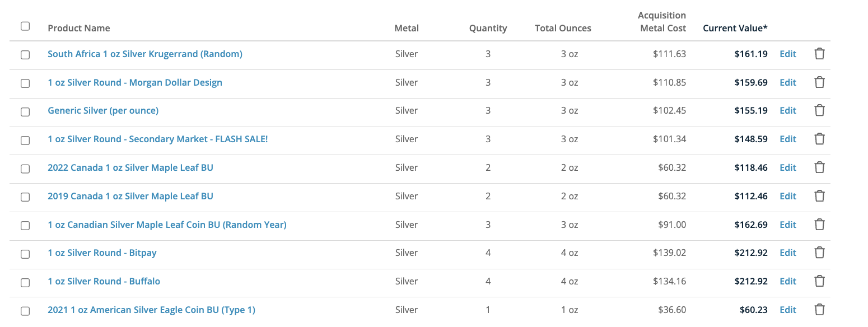Delete the South Africa Silver Krugerrand row
The height and width of the screenshot is (327, 868).
(819, 54)
